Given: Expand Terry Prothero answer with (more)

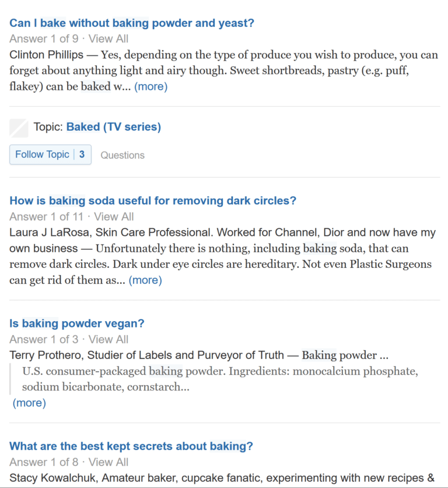Looking at the screenshot, I should (x=29, y=402).
